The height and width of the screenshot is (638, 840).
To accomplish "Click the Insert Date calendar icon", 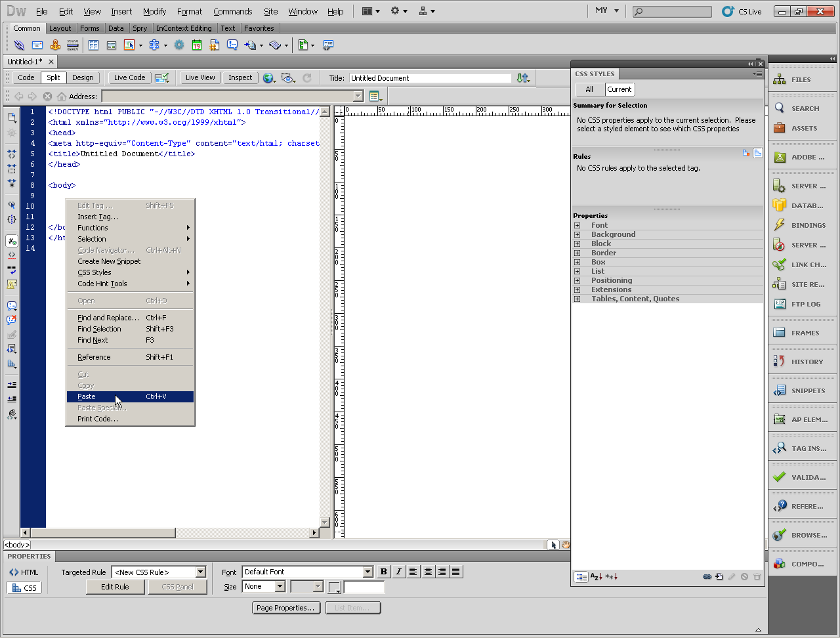I will coord(197,45).
